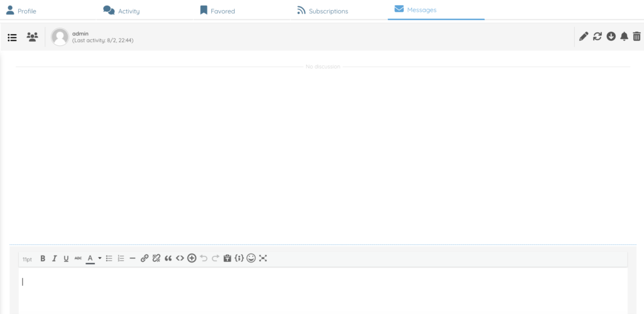This screenshot has height=314, width=644.
Task: Click the group users icon
Action: [x=32, y=37]
